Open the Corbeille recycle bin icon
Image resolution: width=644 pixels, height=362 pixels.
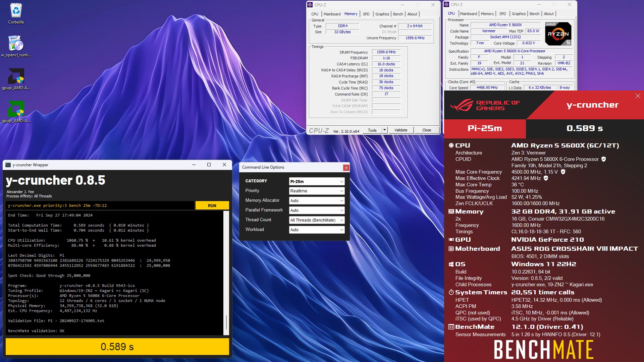coord(16,14)
